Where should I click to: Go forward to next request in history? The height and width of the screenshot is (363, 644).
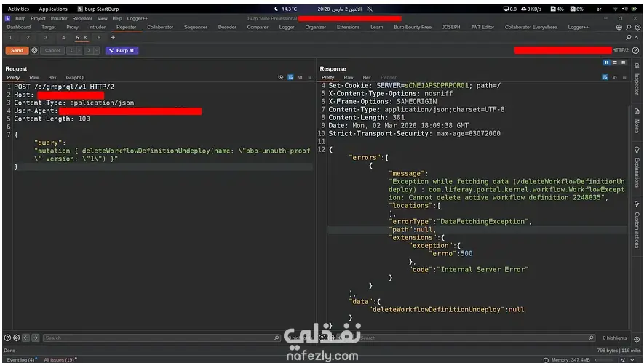89,50
